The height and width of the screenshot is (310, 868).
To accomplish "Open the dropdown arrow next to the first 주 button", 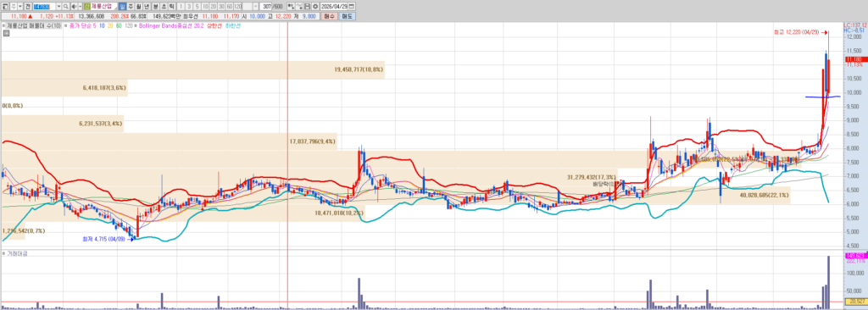I will pyautogui.click(x=20, y=6).
